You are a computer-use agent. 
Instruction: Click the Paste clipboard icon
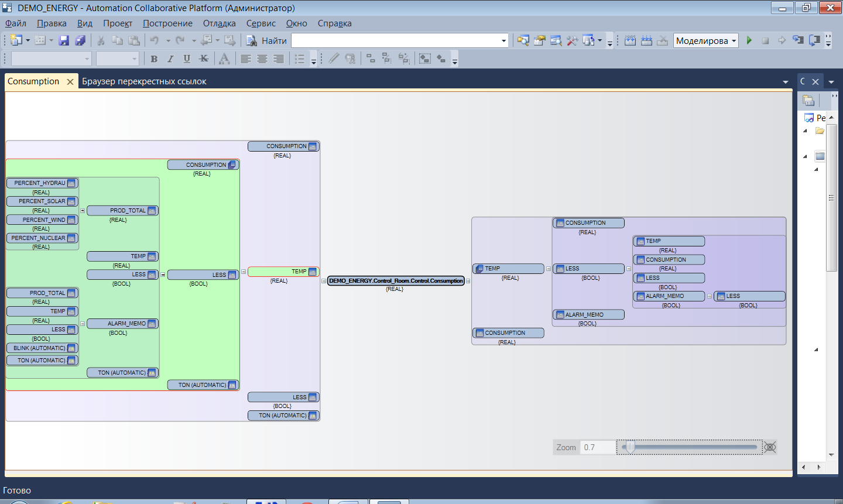[134, 40]
